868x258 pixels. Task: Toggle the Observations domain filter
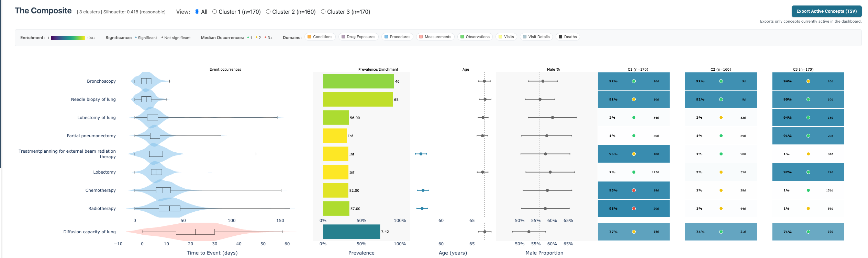475,37
